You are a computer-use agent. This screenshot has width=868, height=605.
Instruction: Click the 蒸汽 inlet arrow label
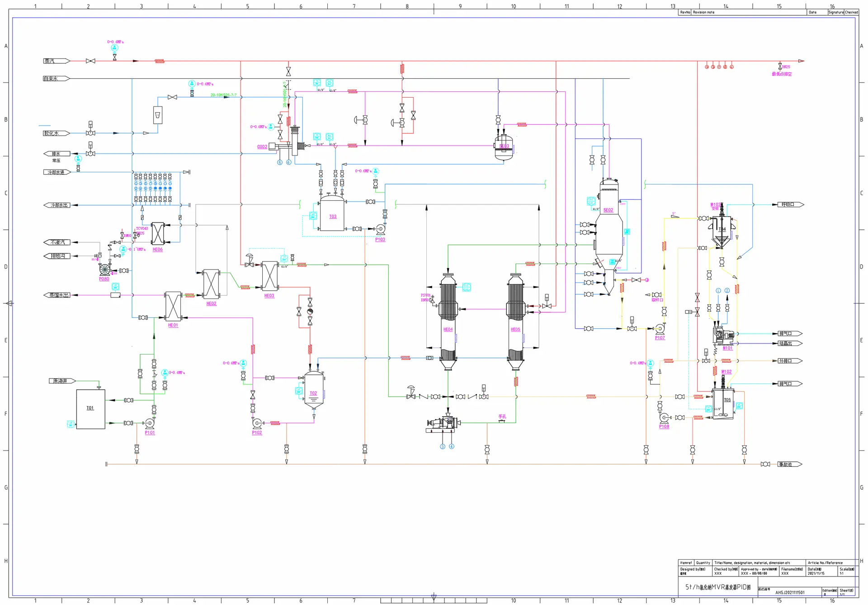tap(56, 61)
